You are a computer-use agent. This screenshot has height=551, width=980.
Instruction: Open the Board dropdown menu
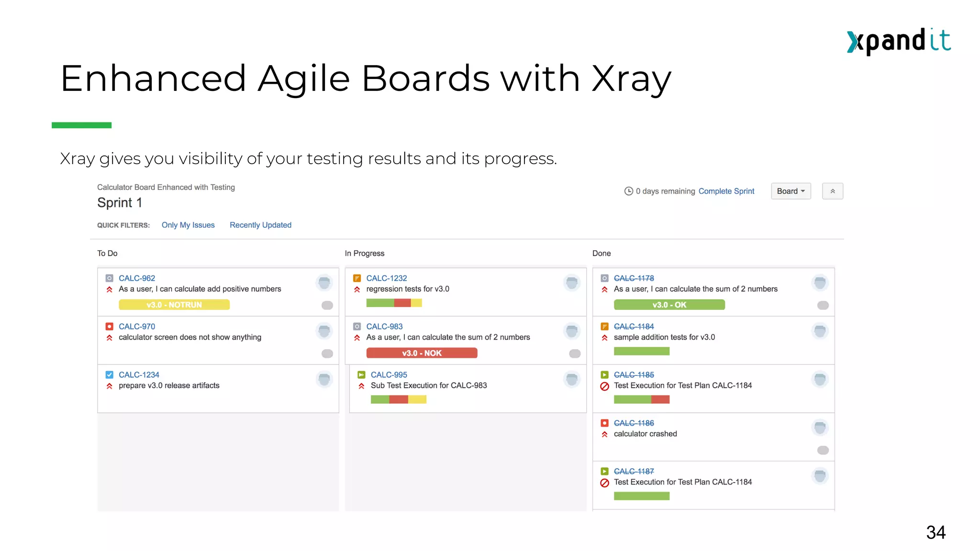click(791, 191)
